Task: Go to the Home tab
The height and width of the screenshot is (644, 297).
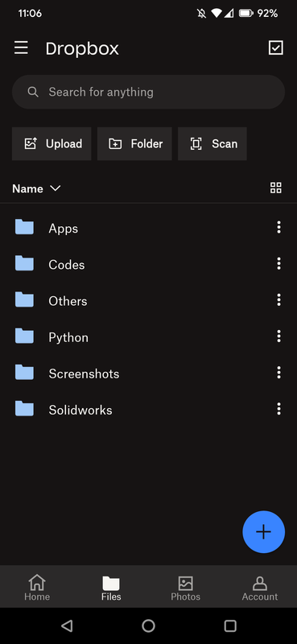Action: [37, 588]
